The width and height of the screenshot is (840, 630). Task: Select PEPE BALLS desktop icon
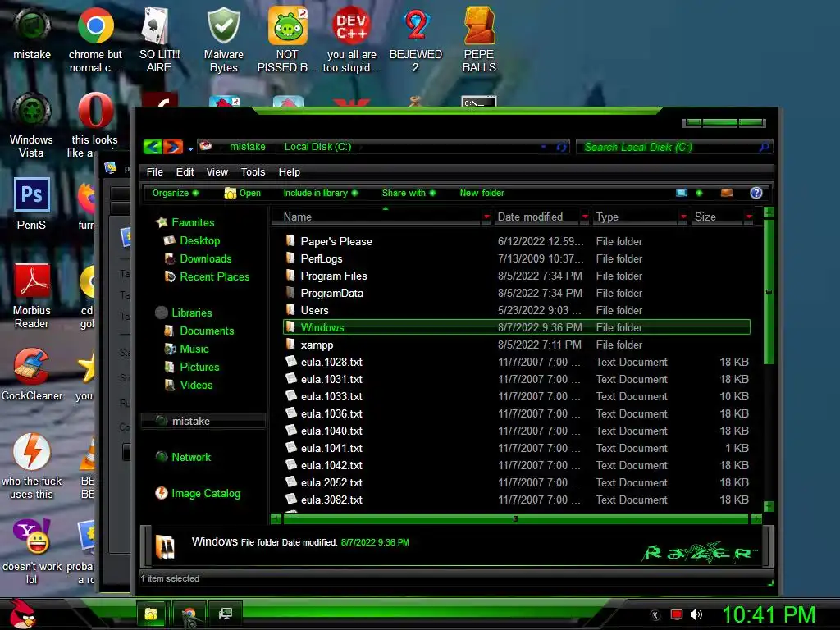click(x=479, y=39)
